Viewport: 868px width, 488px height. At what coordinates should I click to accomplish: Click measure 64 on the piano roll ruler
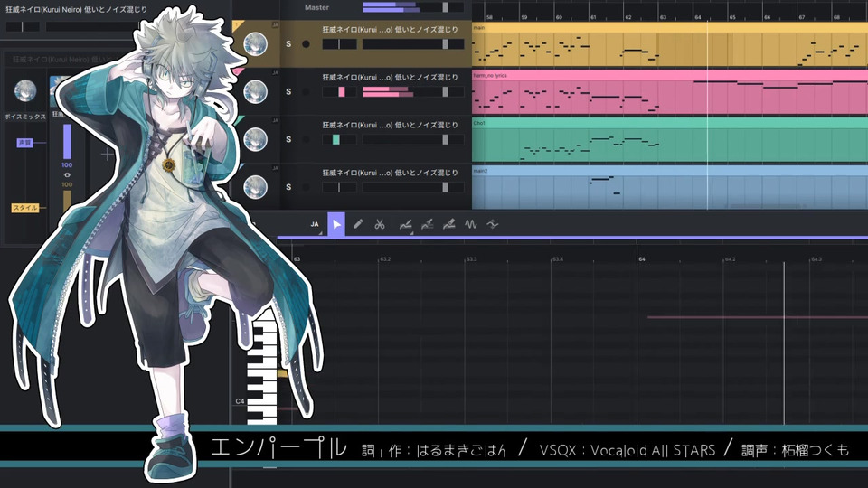[642, 259]
